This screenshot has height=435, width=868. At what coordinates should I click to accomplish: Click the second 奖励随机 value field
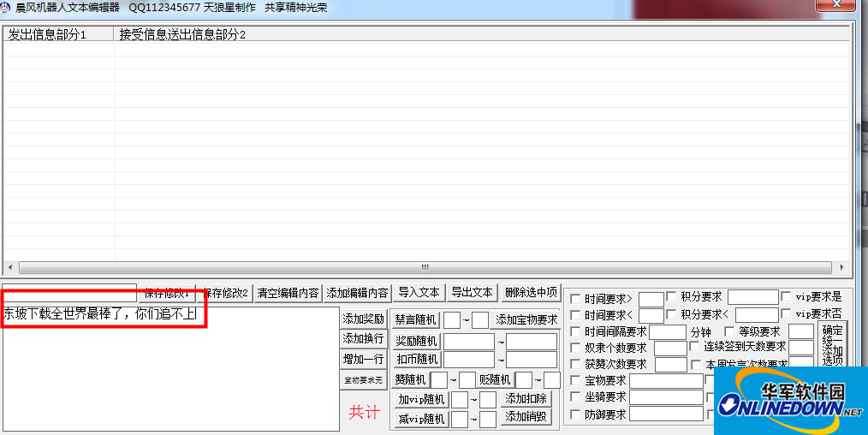tap(532, 342)
